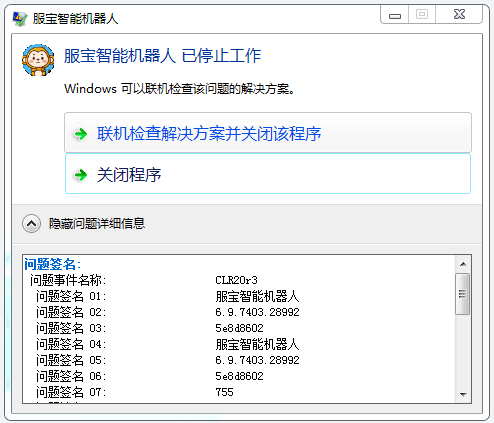Click the 问题签名 07 value 755
This screenshot has height=423, width=494.
click(x=224, y=392)
